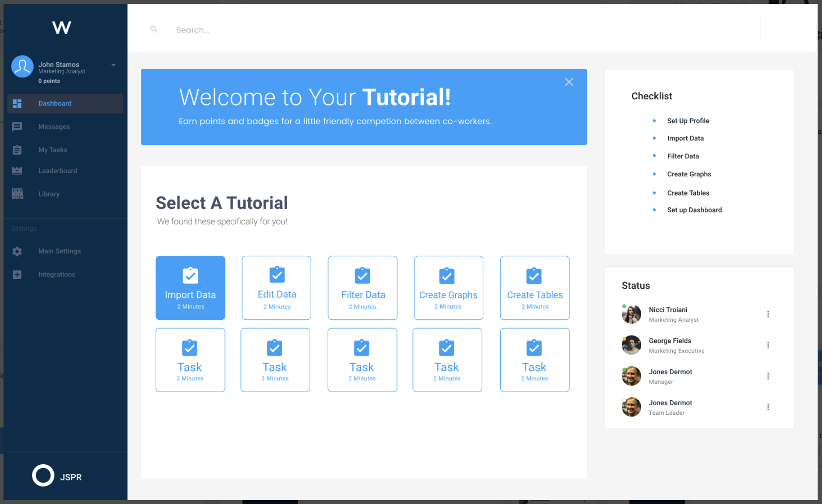Image resolution: width=822 pixels, height=504 pixels.
Task: Click the Leaderboard crown icon
Action: [17, 171]
